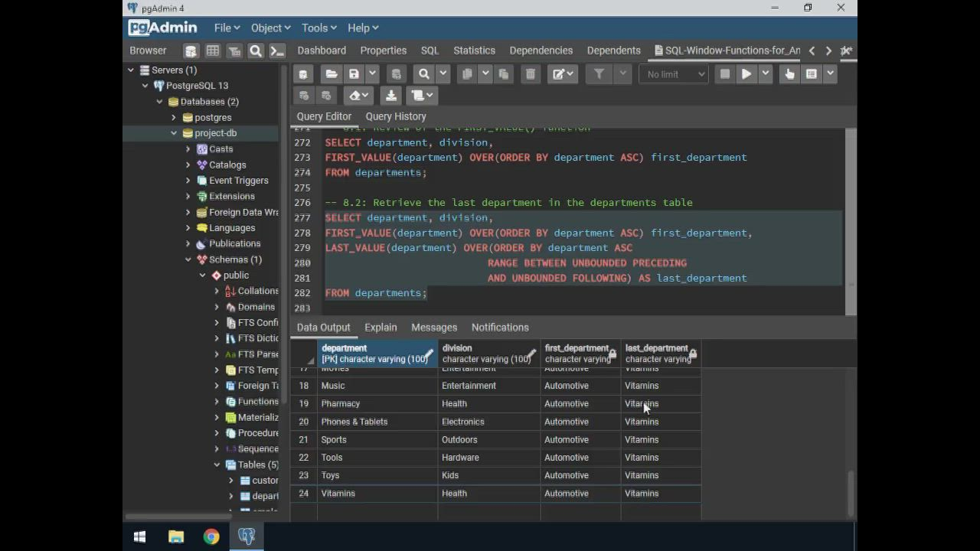980x551 pixels.
Task: Collapse the Schemas (1) tree node
Action: pos(188,259)
